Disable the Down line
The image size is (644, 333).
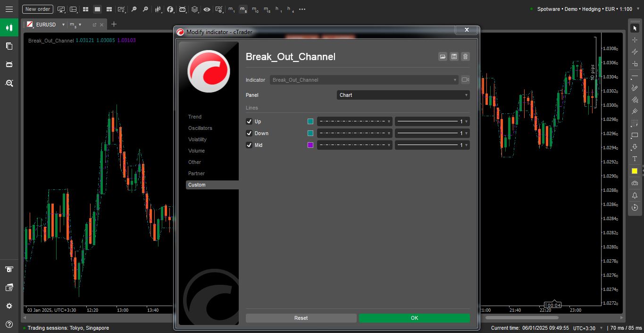click(249, 133)
